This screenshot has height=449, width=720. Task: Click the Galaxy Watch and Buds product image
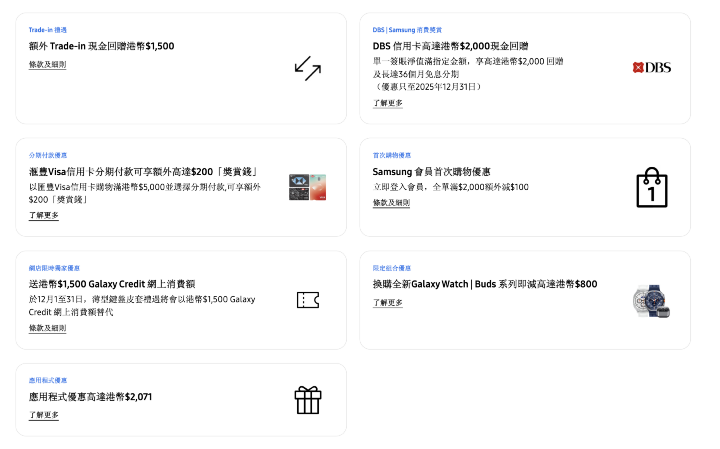(x=651, y=300)
